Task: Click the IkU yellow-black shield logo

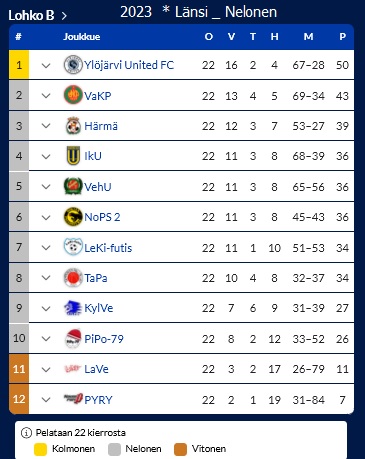Action: 73,156
